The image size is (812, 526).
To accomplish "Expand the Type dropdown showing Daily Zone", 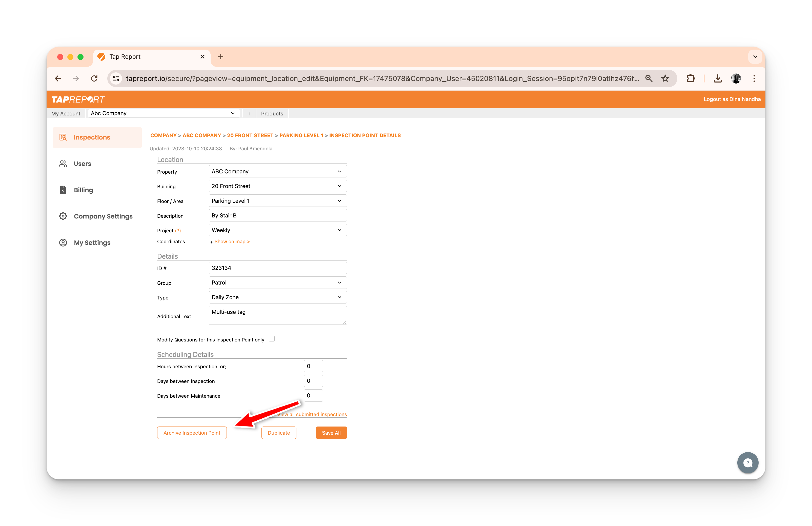I will pyautogui.click(x=277, y=297).
